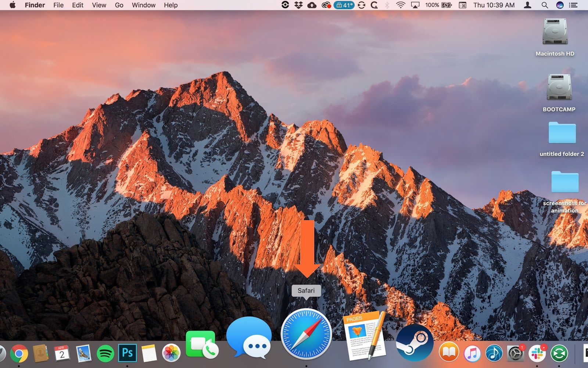Viewport: 588px width, 368px height.
Task: Open the File menu
Action: click(58, 5)
